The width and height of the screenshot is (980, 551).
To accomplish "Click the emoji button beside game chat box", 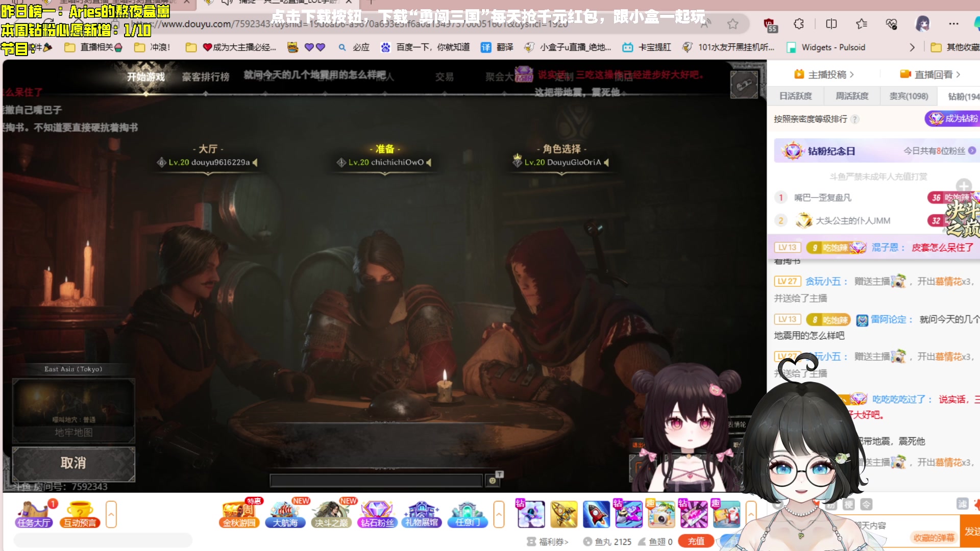I will [493, 481].
